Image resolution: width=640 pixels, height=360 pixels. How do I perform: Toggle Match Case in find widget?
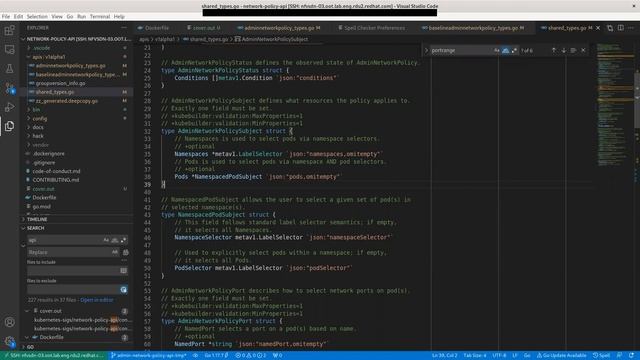tap(497, 50)
